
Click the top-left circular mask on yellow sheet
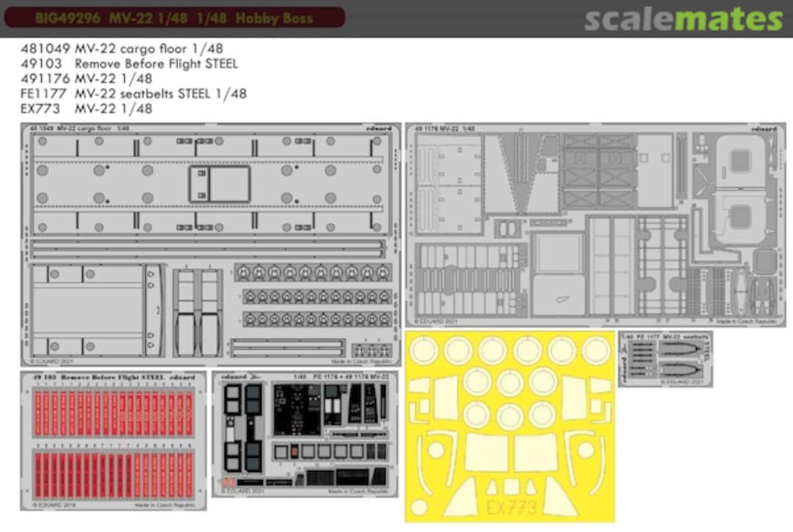point(424,350)
